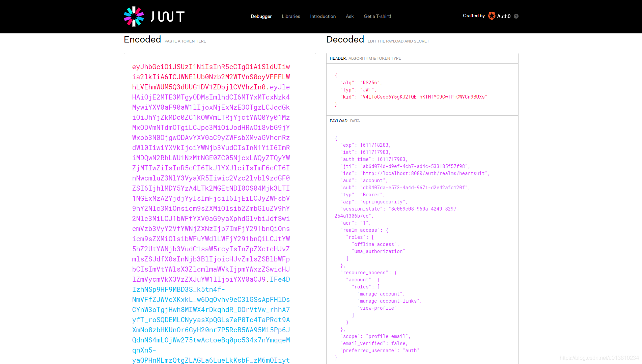Click the PASTE A TOKEN HERE label
The height and width of the screenshot is (364, 642).
pyautogui.click(x=185, y=41)
